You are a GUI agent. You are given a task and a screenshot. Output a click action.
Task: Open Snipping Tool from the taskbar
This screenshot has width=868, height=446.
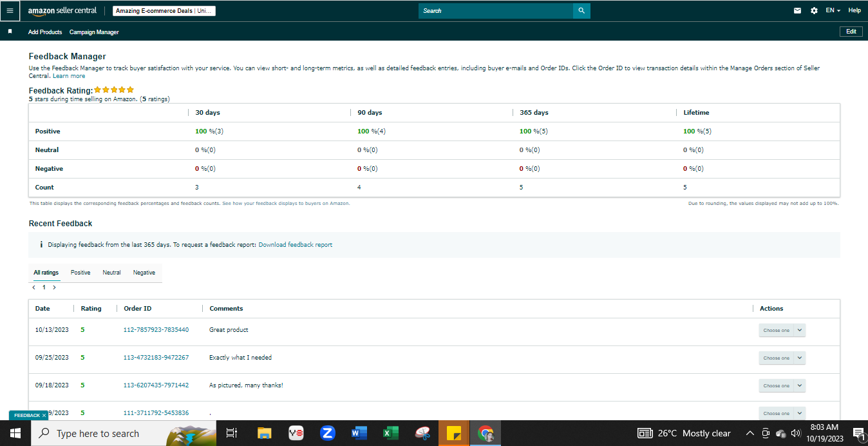point(422,433)
